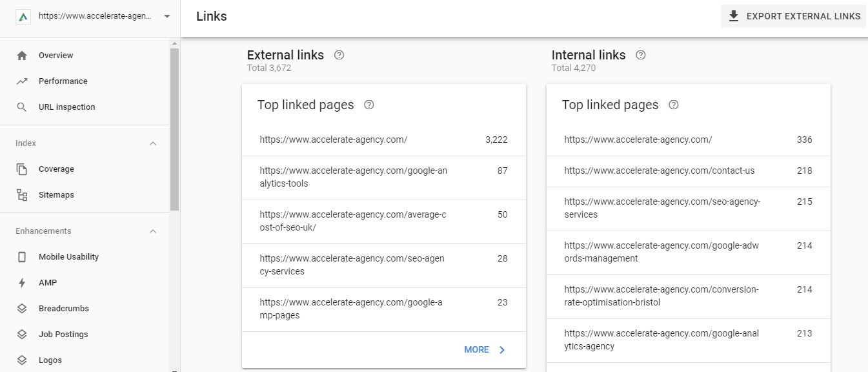Collapse the Enhancements section

click(x=152, y=231)
